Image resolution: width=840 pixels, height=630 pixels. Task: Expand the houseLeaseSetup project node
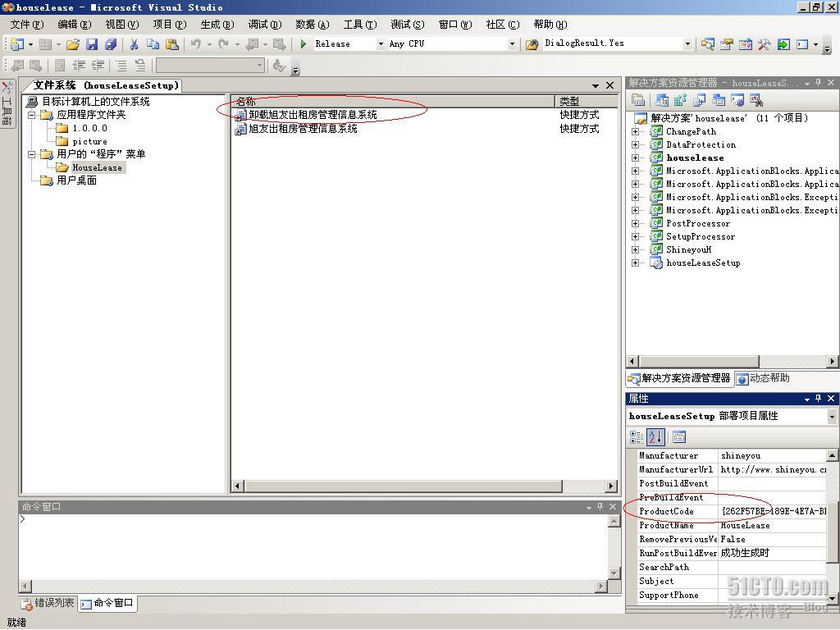tap(635, 262)
